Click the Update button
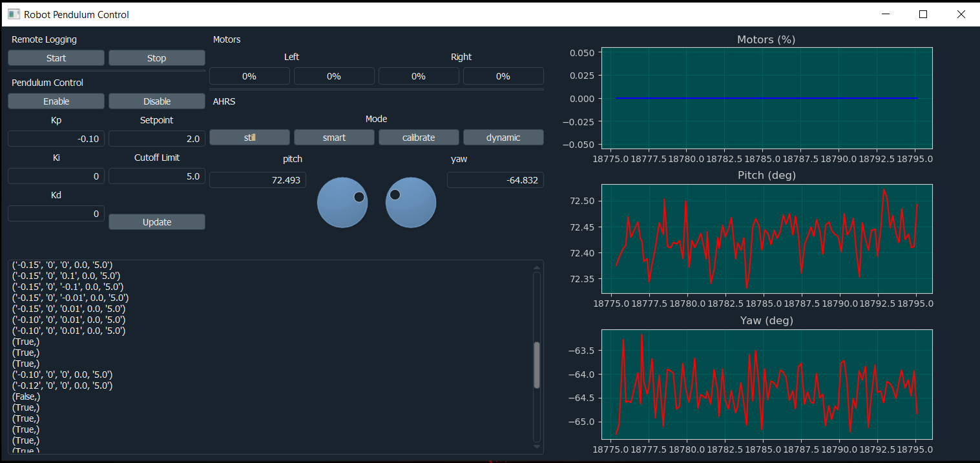 (x=157, y=222)
